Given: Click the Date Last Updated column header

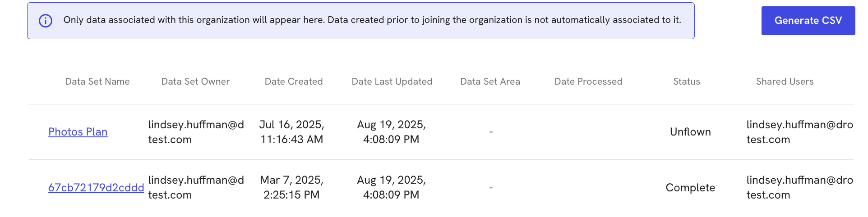Looking at the screenshot, I should click(392, 81).
